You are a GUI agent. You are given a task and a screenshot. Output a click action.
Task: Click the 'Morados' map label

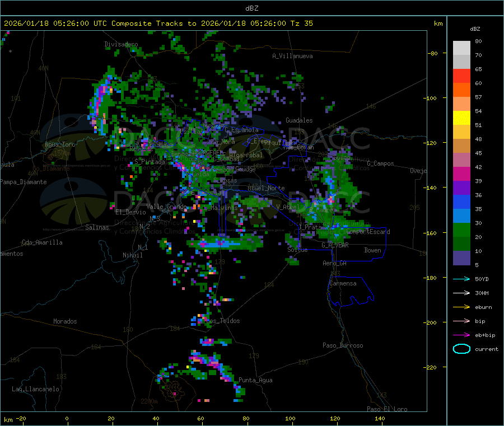pyautogui.click(x=65, y=321)
